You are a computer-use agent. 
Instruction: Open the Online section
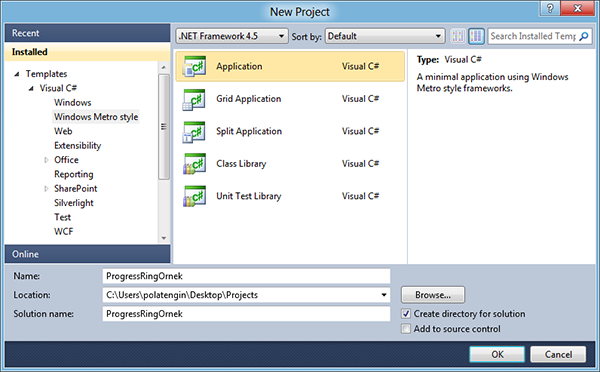tap(87, 254)
